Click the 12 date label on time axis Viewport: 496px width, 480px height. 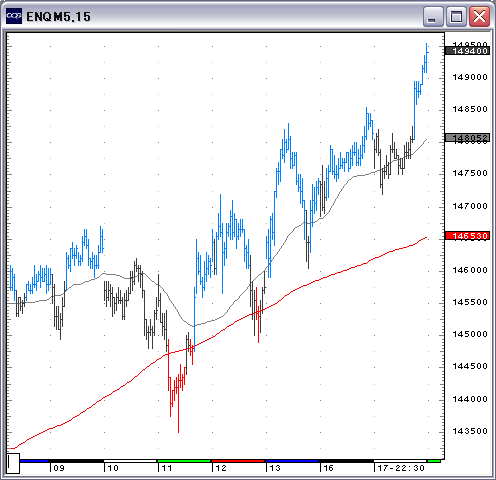221,468
